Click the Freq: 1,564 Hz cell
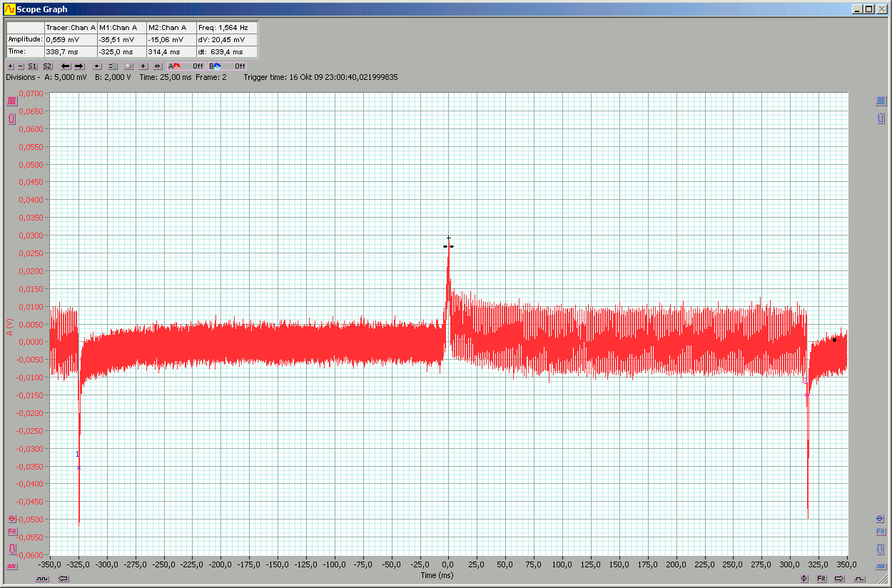This screenshot has height=588, width=892. click(227, 27)
